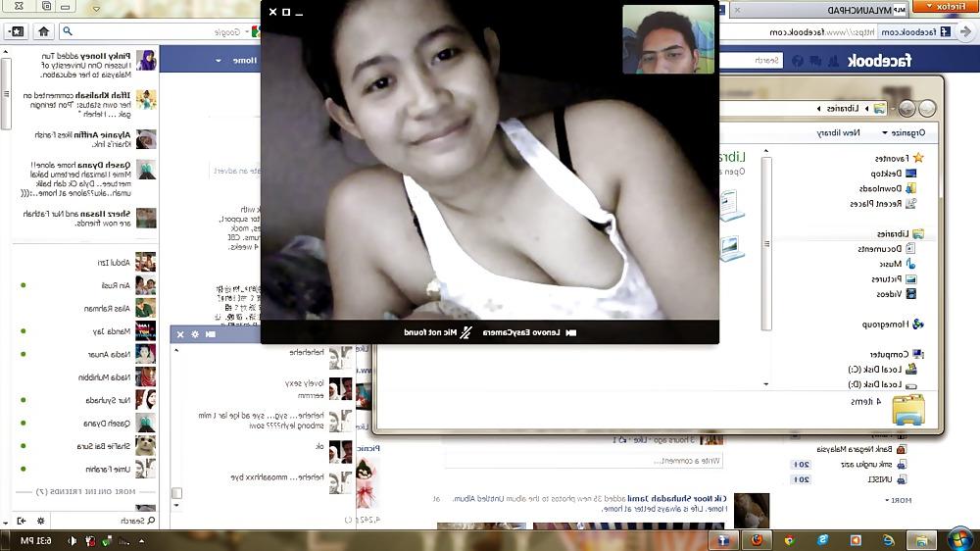This screenshot has height=551, width=980.
Task: Click Home in Facebook top bar
Action: pos(245,61)
